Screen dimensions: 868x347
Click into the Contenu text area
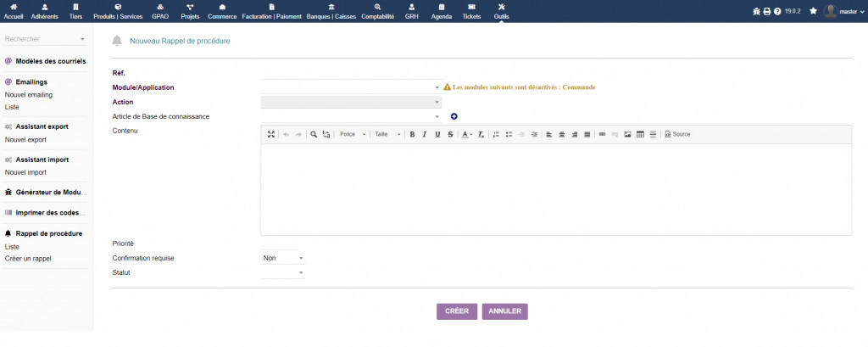(556, 189)
